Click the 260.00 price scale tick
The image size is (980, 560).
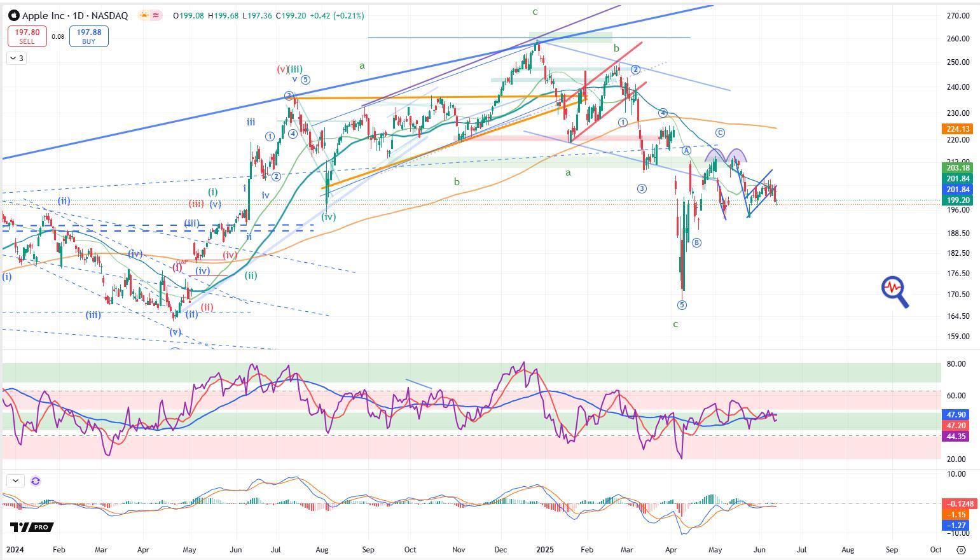pos(958,38)
